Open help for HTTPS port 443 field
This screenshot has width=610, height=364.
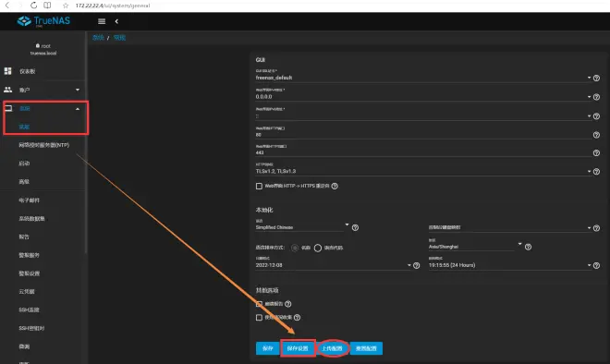[x=596, y=153]
